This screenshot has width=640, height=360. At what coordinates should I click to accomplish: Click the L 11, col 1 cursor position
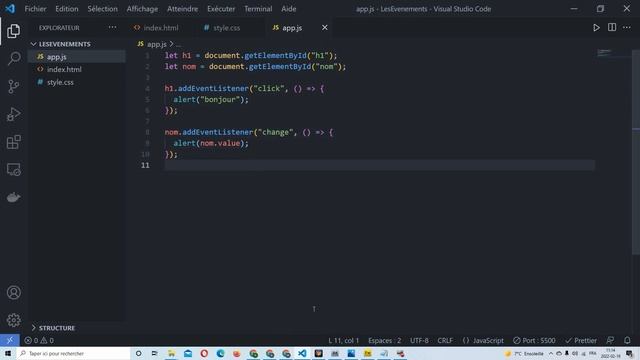pos(344,340)
